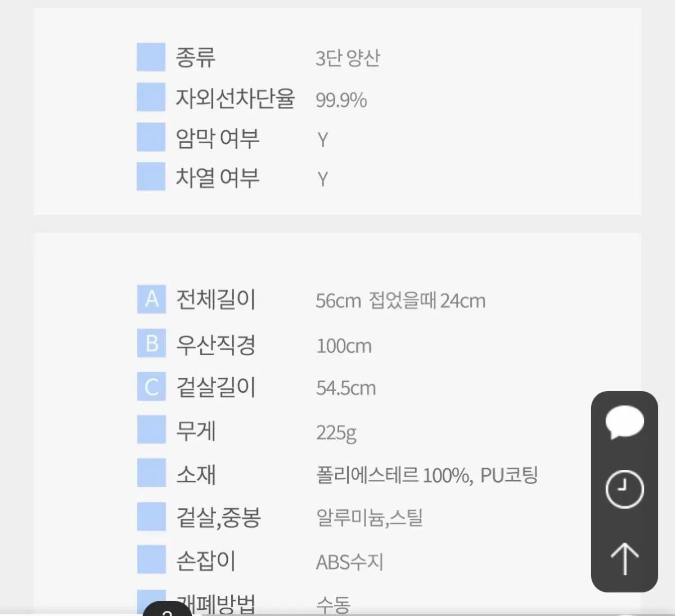Click the blue square labeled B
Viewport: 675px width, 616px height.
(x=151, y=343)
